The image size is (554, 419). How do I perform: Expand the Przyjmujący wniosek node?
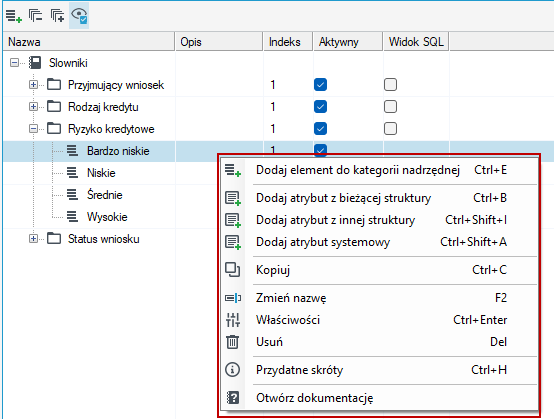pyautogui.click(x=33, y=85)
